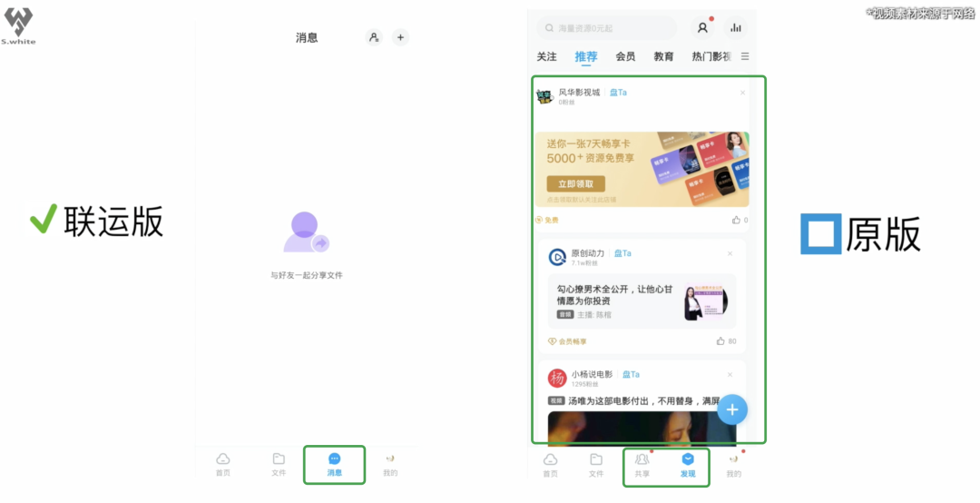980x503 pixels.
Task: Open 文件 tab in left phone
Action: (279, 465)
